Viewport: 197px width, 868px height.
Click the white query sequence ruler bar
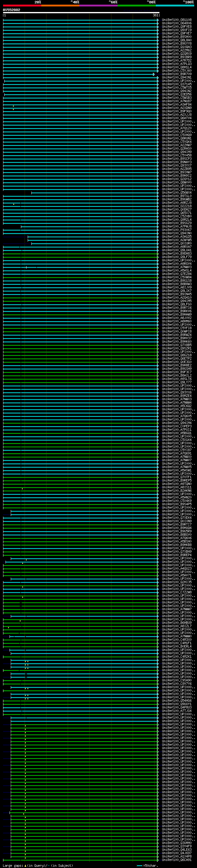81,12
